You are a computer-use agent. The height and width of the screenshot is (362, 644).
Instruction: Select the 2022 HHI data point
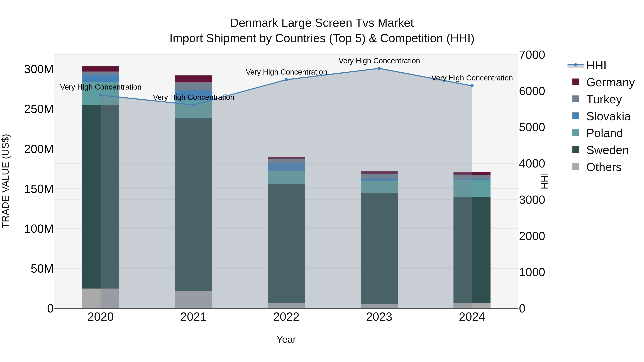click(x=287, y=80)
